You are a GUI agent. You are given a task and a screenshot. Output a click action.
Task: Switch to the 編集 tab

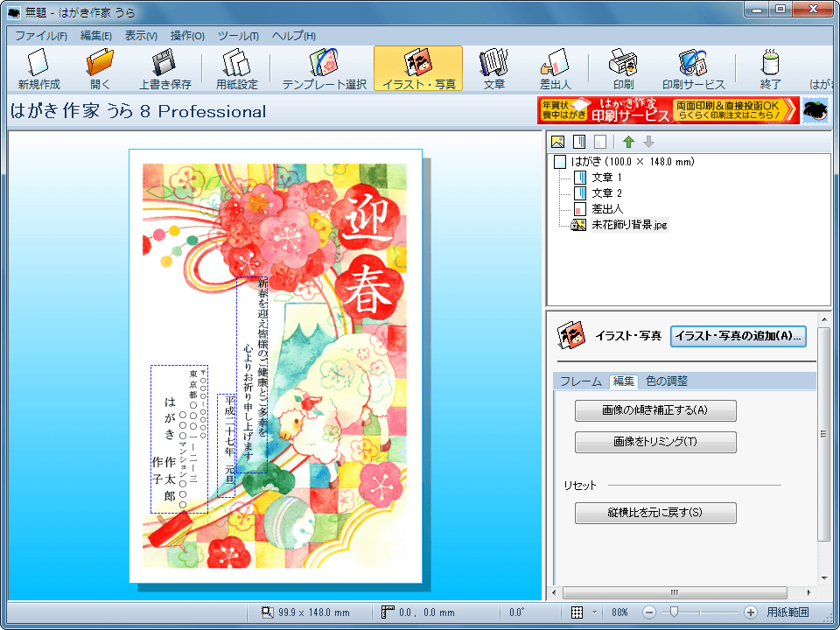coord(624,381)
